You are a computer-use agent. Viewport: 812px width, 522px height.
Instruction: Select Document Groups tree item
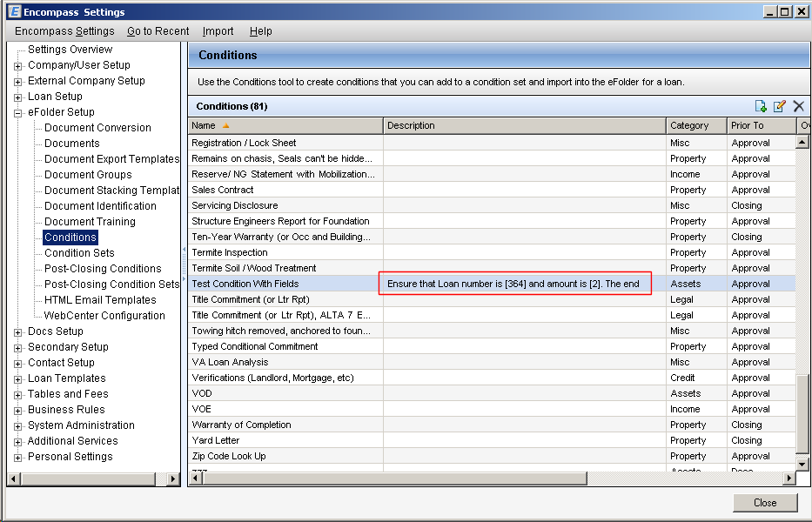[88, 175]
